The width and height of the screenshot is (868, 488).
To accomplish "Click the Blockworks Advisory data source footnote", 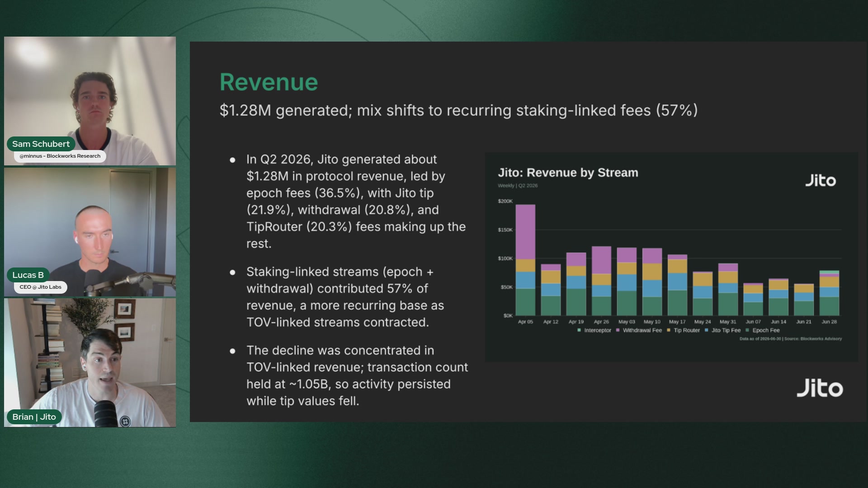I will 791,338.
